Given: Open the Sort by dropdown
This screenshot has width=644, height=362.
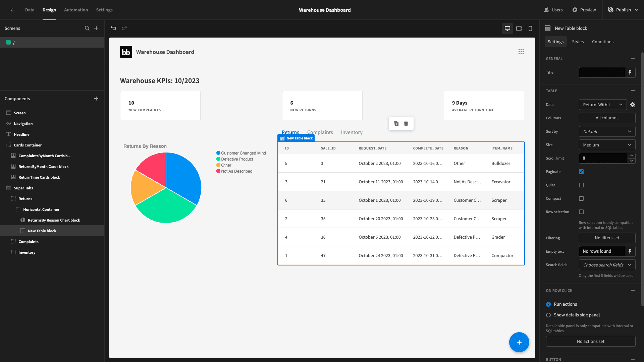Looking at the screenshot, I should coord(607,131).
